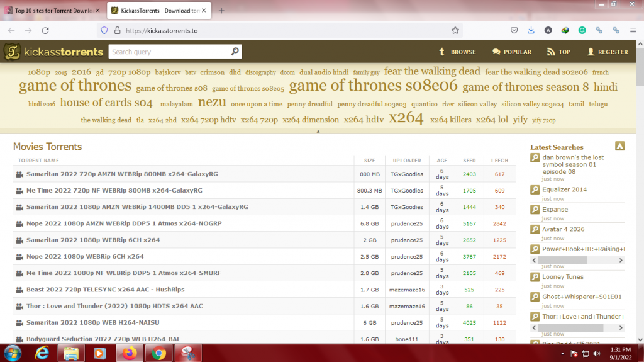Image resolution: width=644 pixels, height=362 pixels.
Task: Click the yify tag
Action: coord(520,119)
